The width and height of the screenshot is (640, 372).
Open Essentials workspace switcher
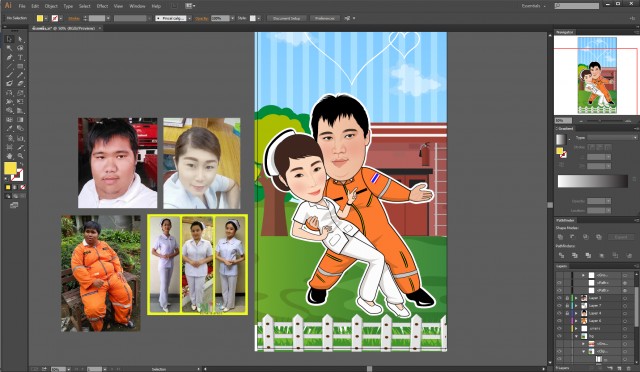533,6
